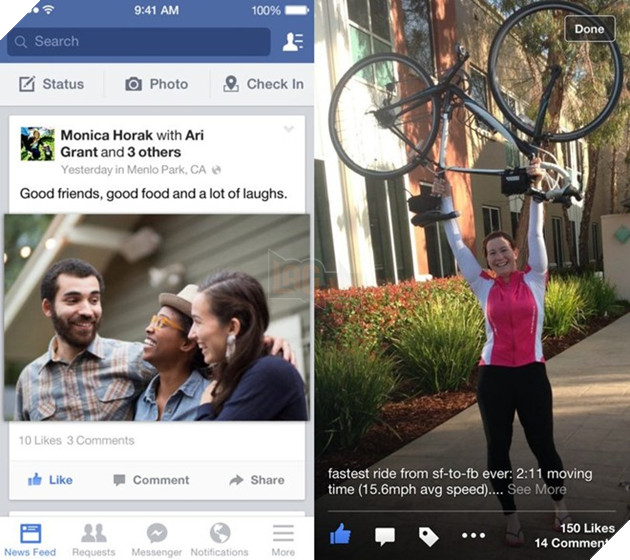Open the Status compose icon
Image resolution: width=630 pixels, height=560 pixels.
click(x=27, y=84)
